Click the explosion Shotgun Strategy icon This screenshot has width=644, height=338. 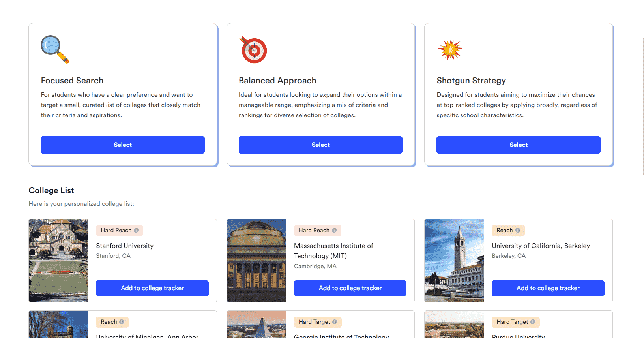pyautogui.click(x=450, y=49)
